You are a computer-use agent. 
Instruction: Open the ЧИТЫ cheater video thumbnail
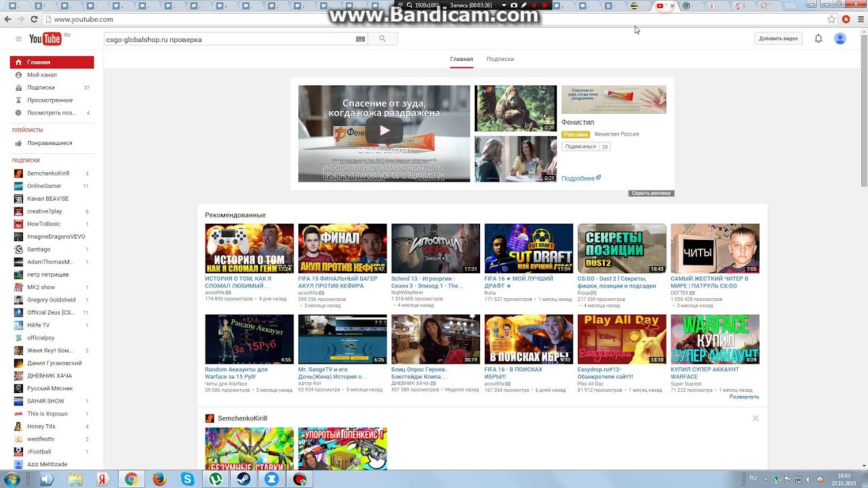tap(715, 248)
